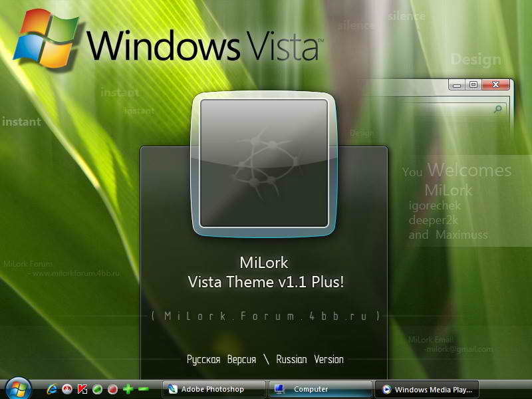This screenshot has height=399, width=532.
Task: Click the search field in preview window
Action: click(x=455, y=109)
